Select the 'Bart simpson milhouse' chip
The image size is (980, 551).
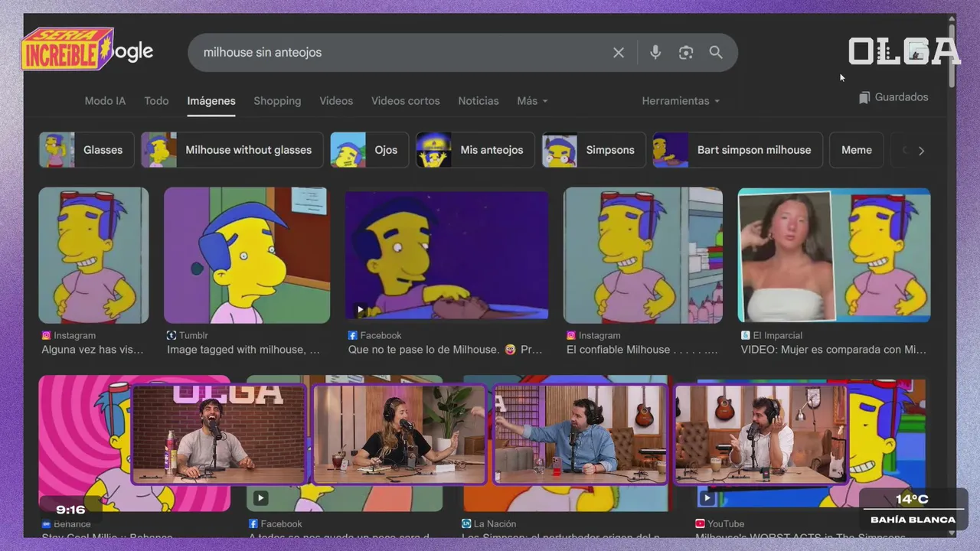[x=737, y=150]
